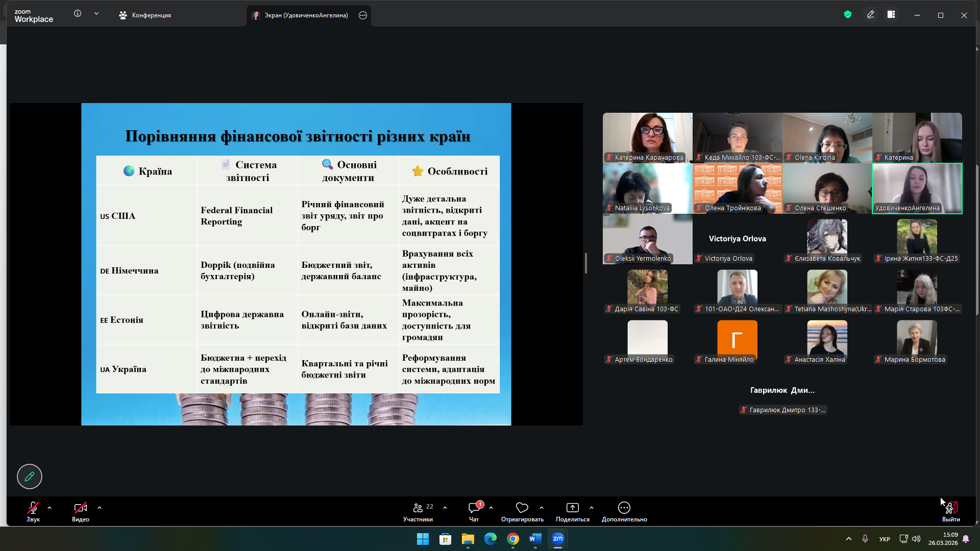Switch to the Конференция tab
Screen dimensions: 980x551
pos(145,15)
